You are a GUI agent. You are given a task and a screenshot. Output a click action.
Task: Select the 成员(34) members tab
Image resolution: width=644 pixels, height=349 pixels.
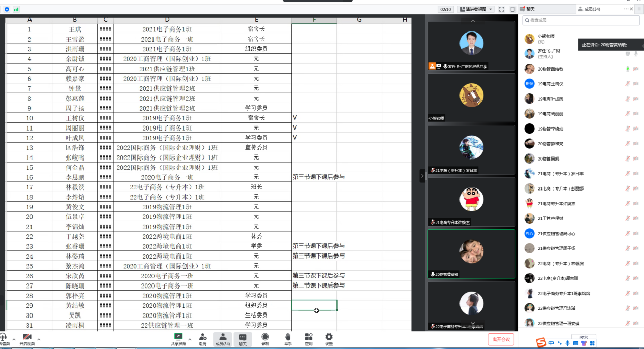click(x=592, y=9)
